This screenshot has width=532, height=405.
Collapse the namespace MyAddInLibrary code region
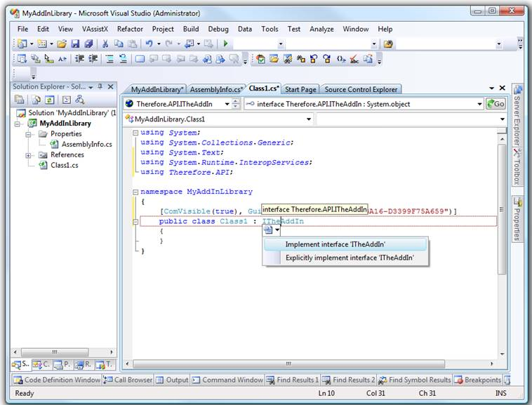pyautogui.click(x=135, y=192)
